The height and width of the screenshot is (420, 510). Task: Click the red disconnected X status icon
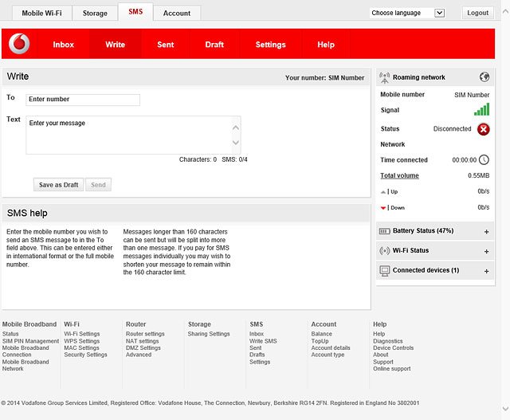pyautogui.click(x=484, y=129)
